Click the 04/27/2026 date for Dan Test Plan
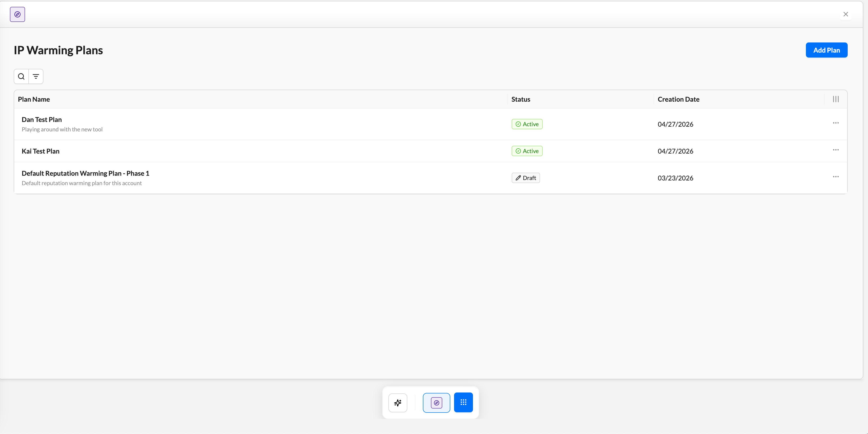 pos(675,124)
